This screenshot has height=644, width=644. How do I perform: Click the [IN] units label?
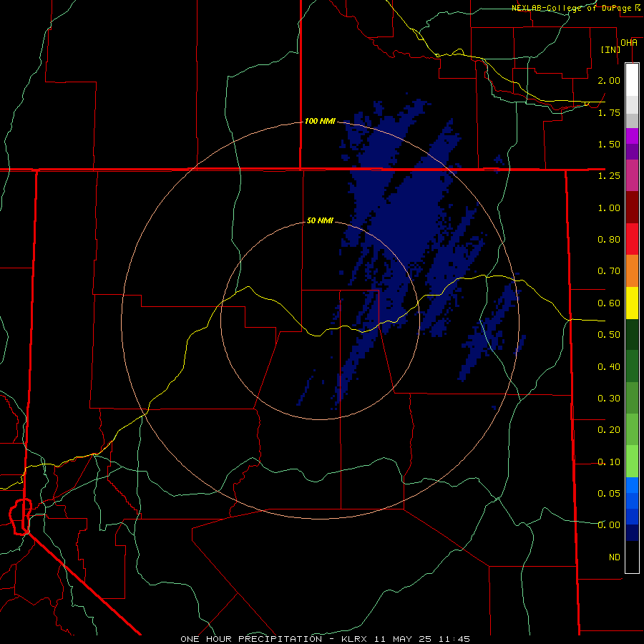[x=610, y=49]
